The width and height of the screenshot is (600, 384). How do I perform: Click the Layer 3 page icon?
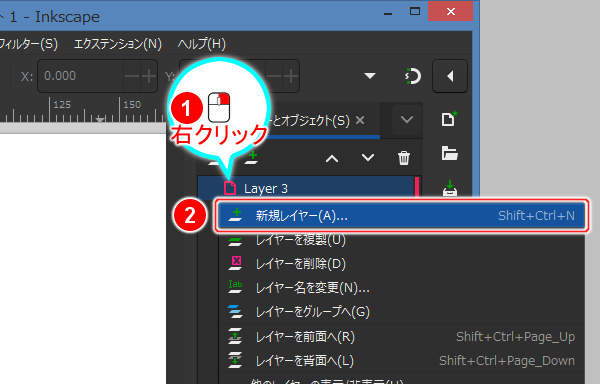tap(230, 188)
